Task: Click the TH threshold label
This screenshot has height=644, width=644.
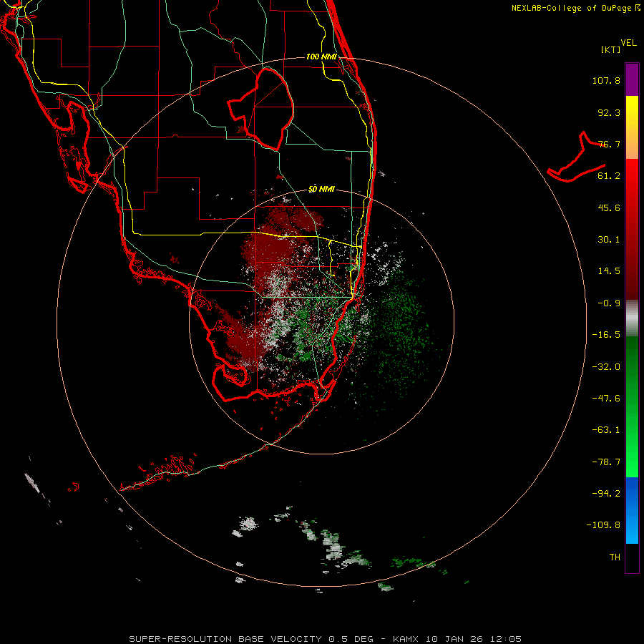Action: pos(615,557)
